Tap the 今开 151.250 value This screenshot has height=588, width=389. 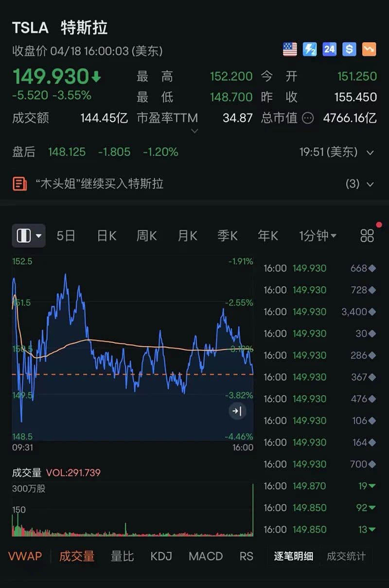point(357,76)
